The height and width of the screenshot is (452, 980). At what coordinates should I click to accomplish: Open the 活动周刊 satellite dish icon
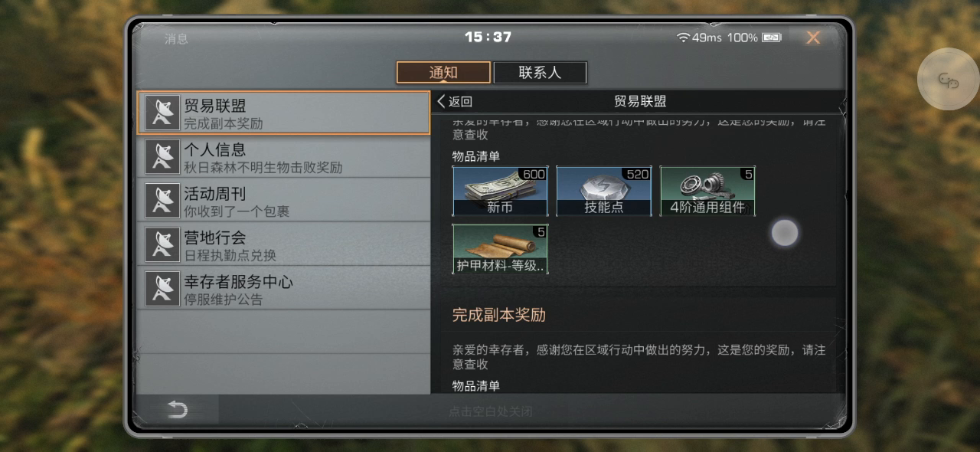pos(162,201)
